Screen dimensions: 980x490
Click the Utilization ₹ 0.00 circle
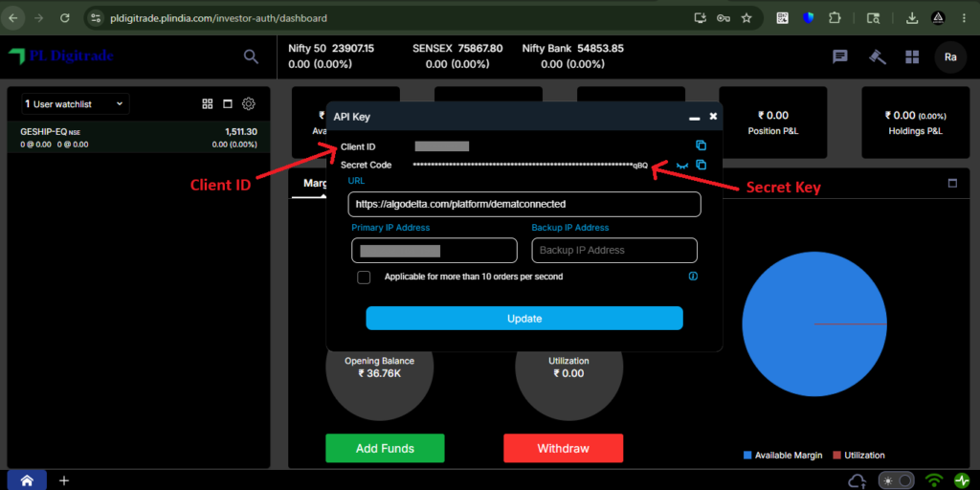[568, 367]
